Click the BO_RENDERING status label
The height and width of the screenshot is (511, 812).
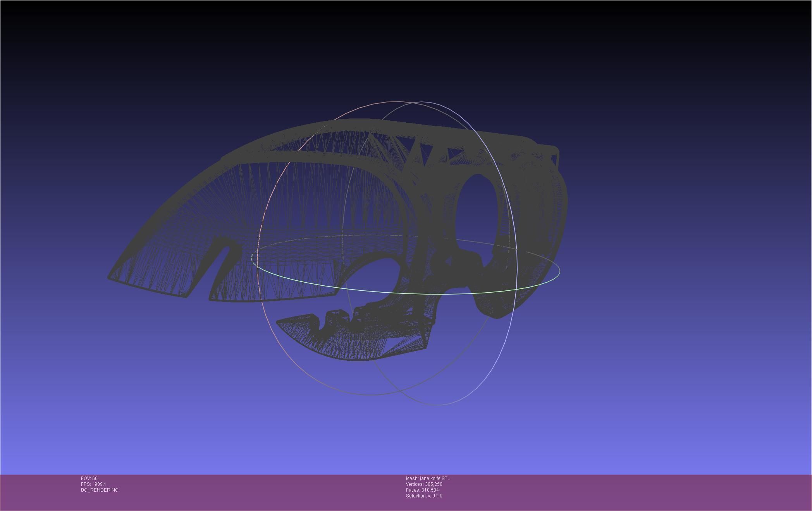pos(100,490)
